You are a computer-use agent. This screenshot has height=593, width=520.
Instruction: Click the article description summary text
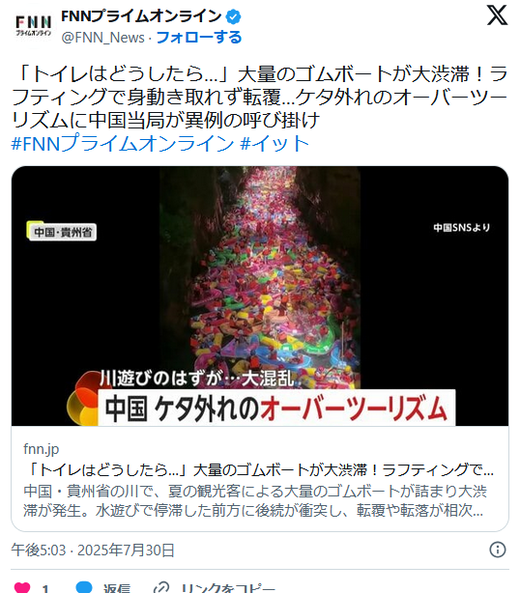click(x=255, y=501)
